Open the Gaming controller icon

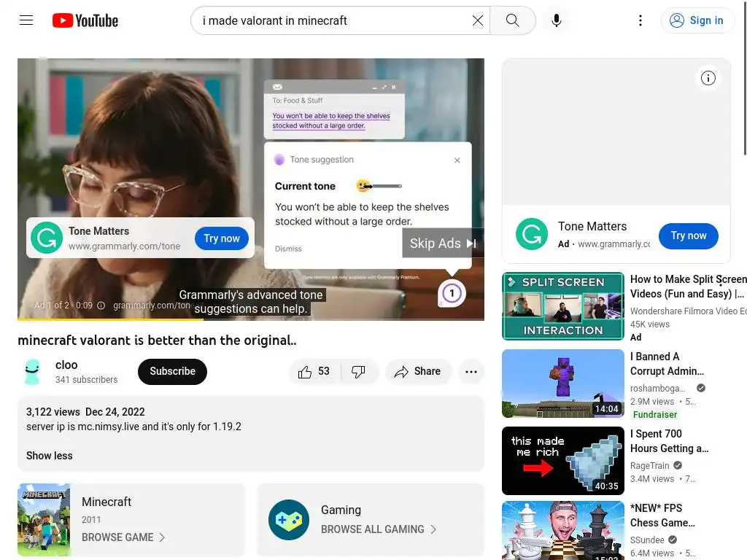[289, 519]
